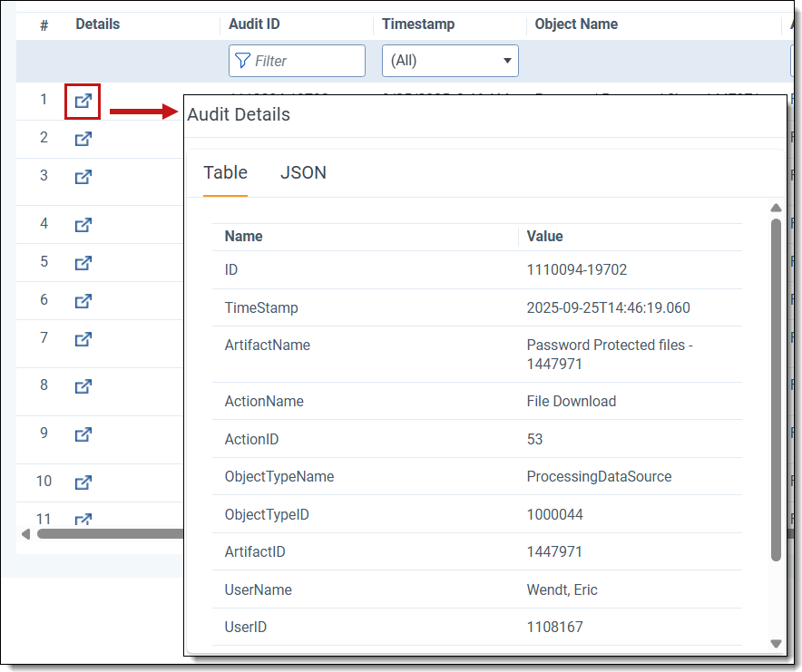Open audit details for row 4
This screenshot has width=802, height=672.
tap(83, 224)
